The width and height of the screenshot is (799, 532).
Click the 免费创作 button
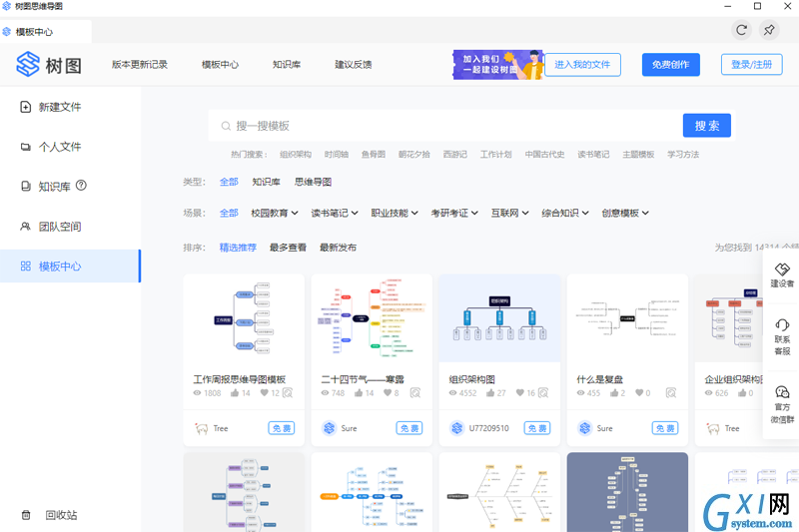click(x=670, y=65)
